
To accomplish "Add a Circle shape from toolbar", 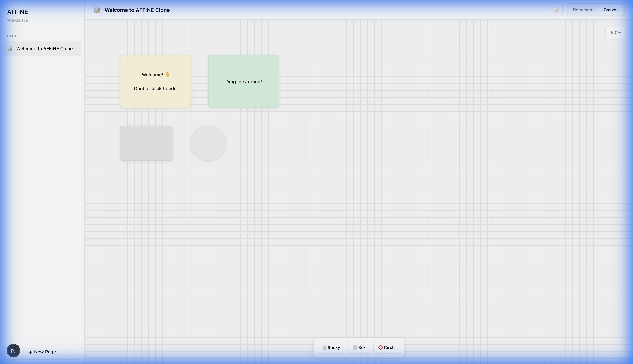I will click(387, 347).
